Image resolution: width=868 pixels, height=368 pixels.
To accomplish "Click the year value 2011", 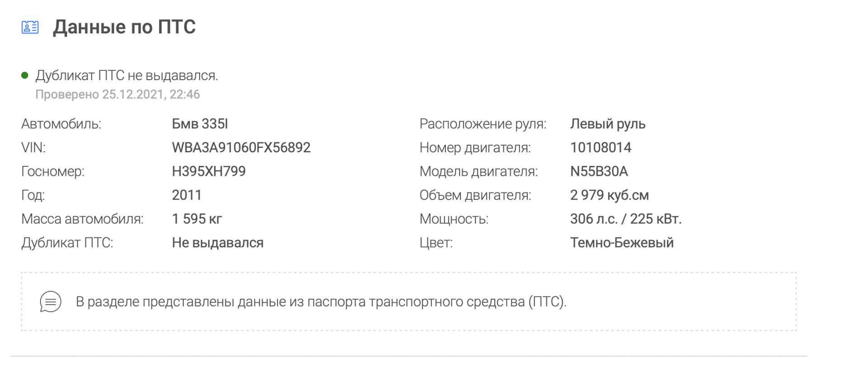I will coord(186,195).
